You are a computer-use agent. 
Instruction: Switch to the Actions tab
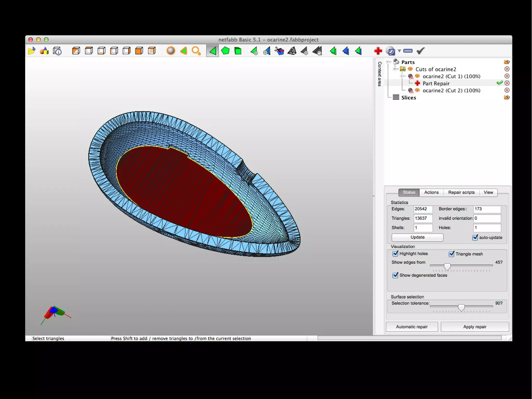[x=431, y=192]
